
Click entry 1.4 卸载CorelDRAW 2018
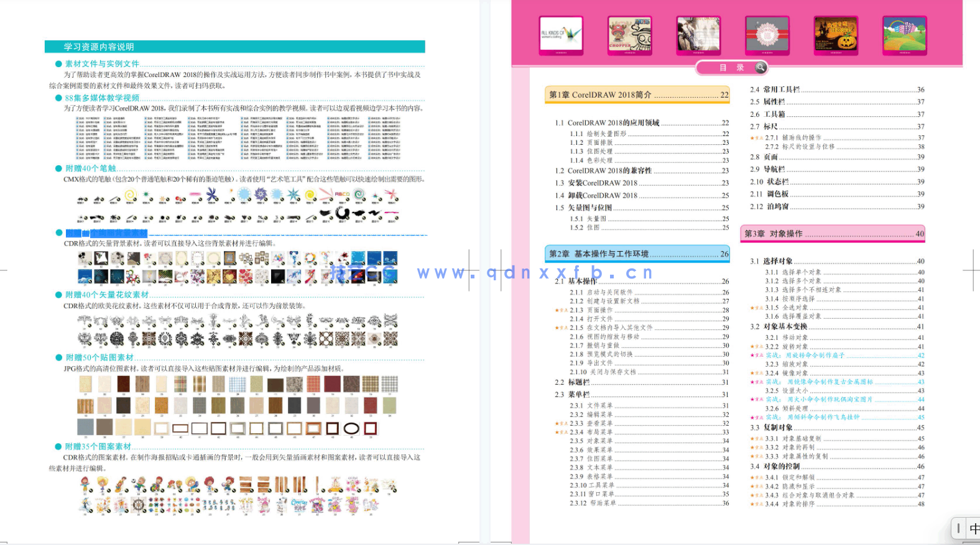point(642,195)
